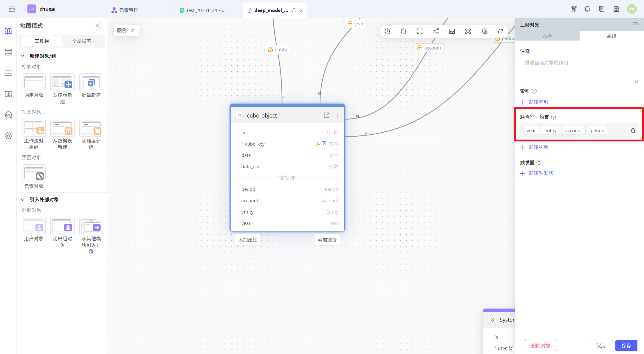
Task: Click the zoom in magnifier icon
Action: click(387, 31)
